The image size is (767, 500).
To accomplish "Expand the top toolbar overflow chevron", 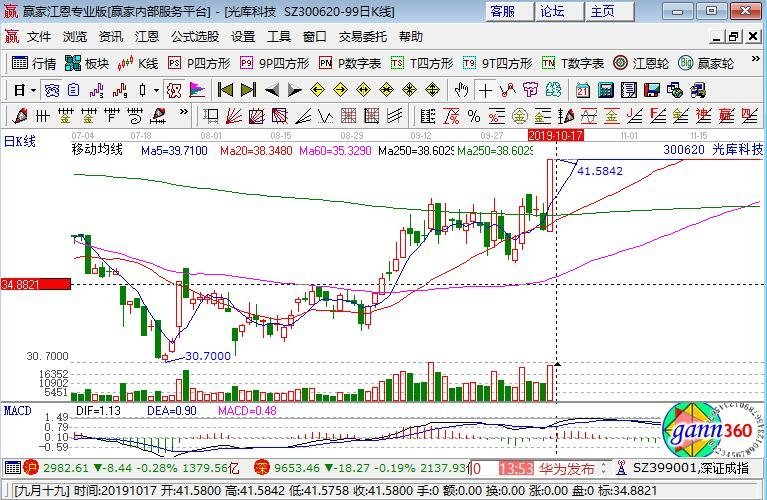I will point(755,60).
